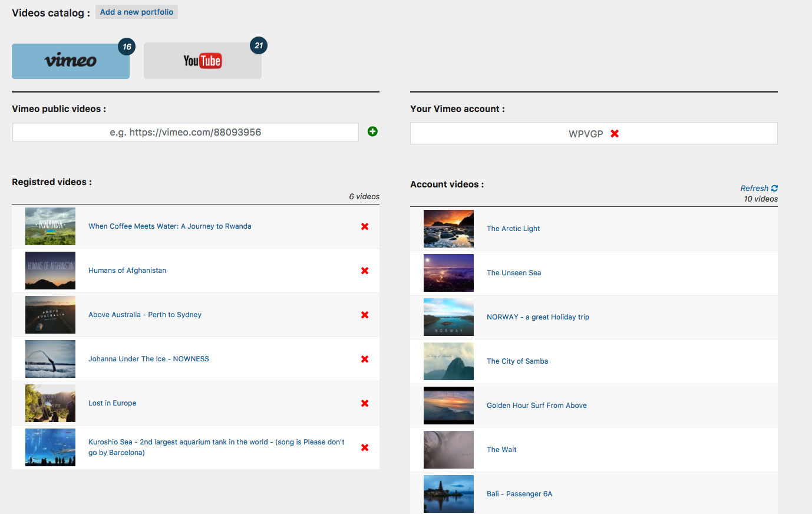Select the Vimeo tab
The height and width of the screenshot is (514, 812).
click(x=70, y=61)
